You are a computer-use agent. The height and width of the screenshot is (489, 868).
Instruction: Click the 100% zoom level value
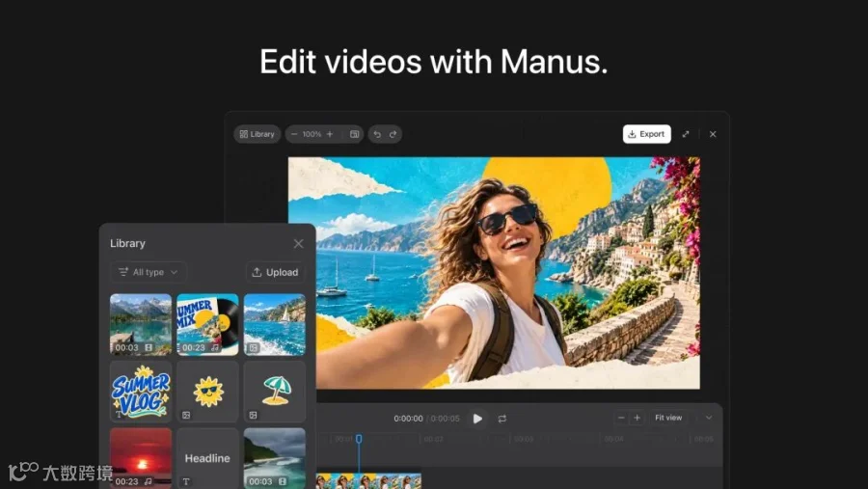[312, 134]
